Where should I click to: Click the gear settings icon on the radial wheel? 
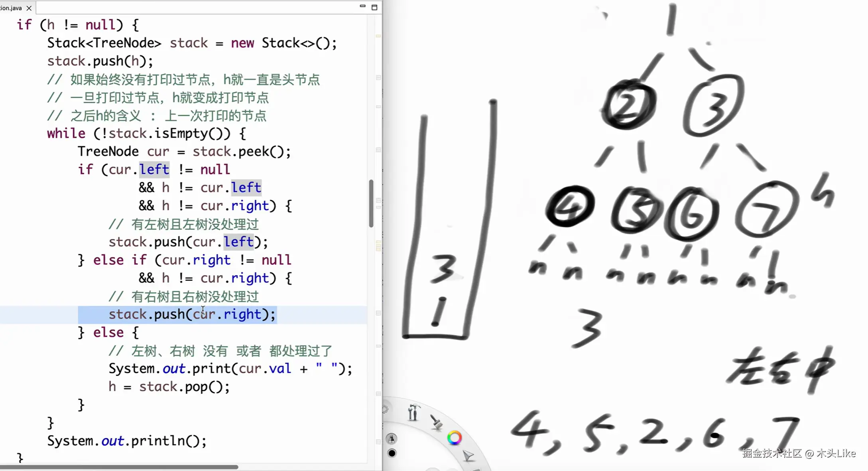tap(385, 409)
